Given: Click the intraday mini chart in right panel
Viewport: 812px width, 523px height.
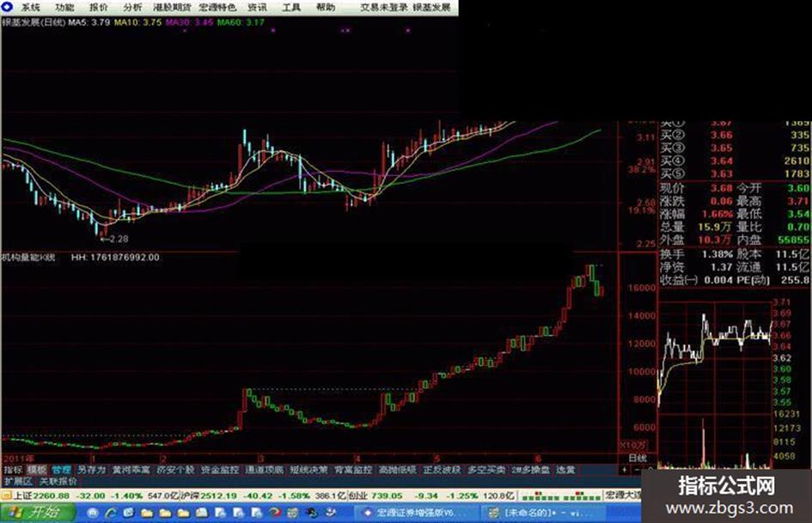Looking at the screenshot, I should pyautogui.click(x=715, y=384).
